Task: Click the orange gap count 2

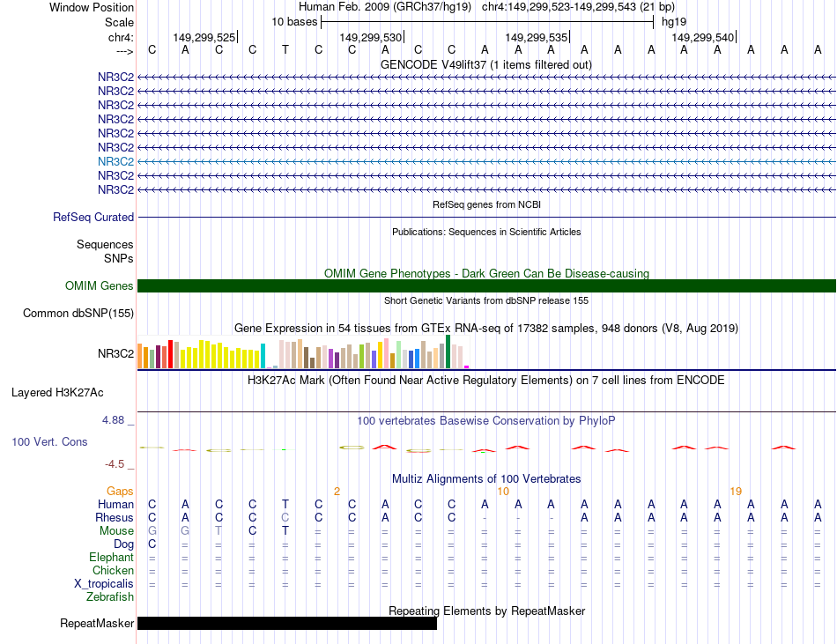Action: point(337,492)
